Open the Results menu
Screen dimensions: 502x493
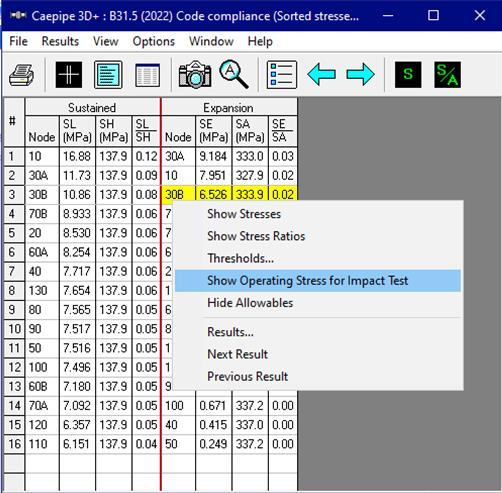coord(60,41)
